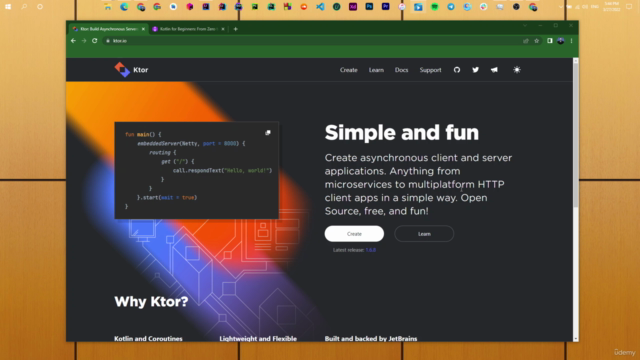The height and width of the screenshot is (360, 640).
Task: Launch Visual Studio Code from taskbar
Action: click(x=320, y=7)
